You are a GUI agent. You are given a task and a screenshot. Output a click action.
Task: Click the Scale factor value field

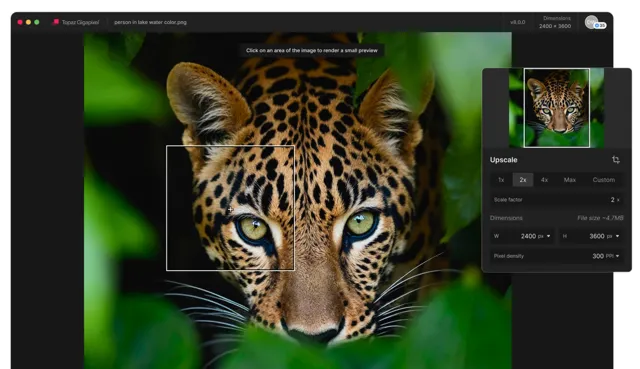tap(557, 200)
